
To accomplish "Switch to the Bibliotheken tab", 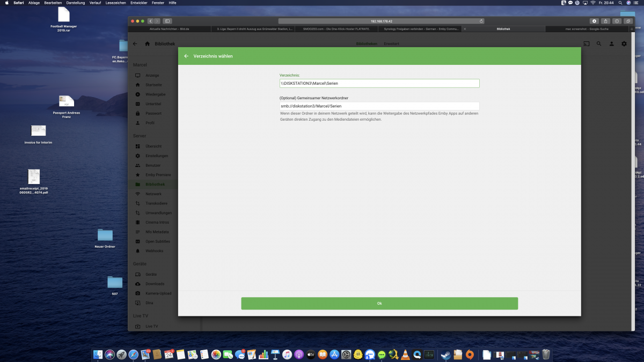I will tap(367, 44).
